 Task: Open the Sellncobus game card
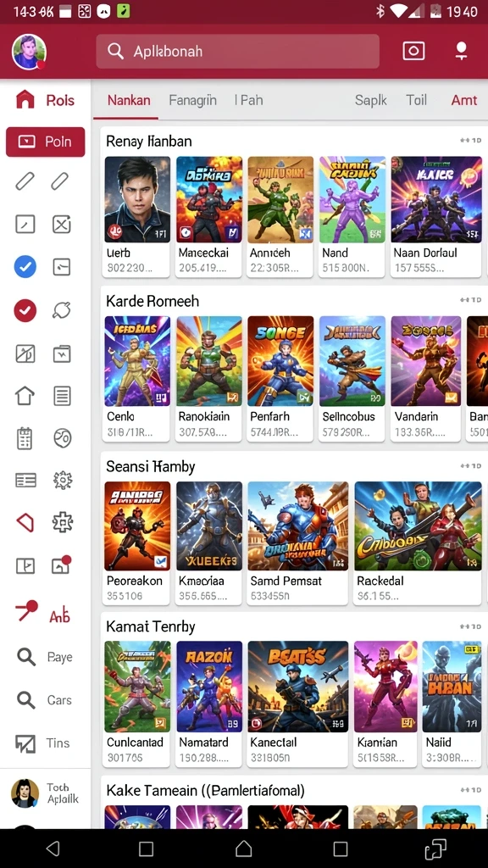click(x=352, y=378)
